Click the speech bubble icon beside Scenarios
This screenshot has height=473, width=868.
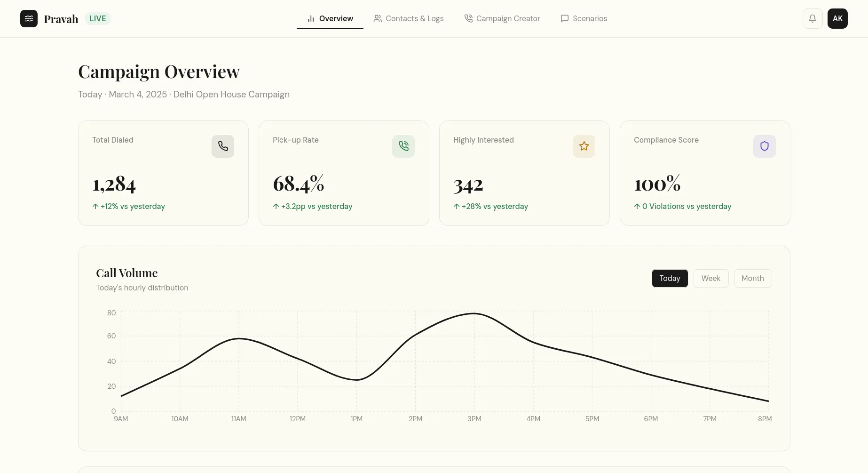click(x=565, y=18)
